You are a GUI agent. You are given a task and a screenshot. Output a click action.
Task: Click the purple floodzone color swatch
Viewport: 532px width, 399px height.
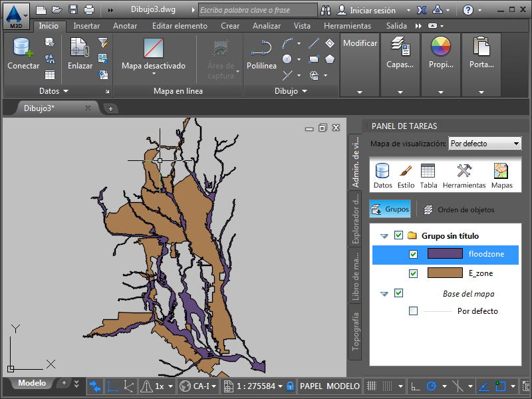[x=444, y=254]
